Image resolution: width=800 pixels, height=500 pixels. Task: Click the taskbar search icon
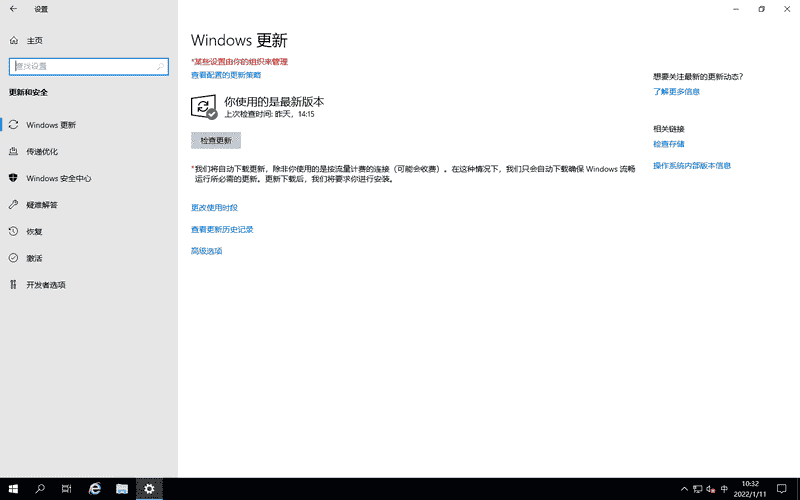coord(40,489)
